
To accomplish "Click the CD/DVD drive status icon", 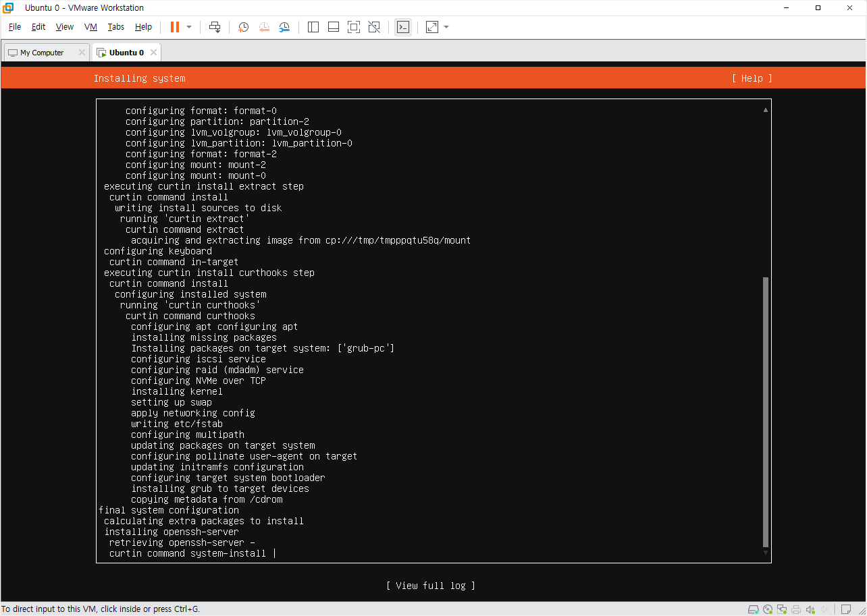I will pyautogui.click(x=768, y=609).
